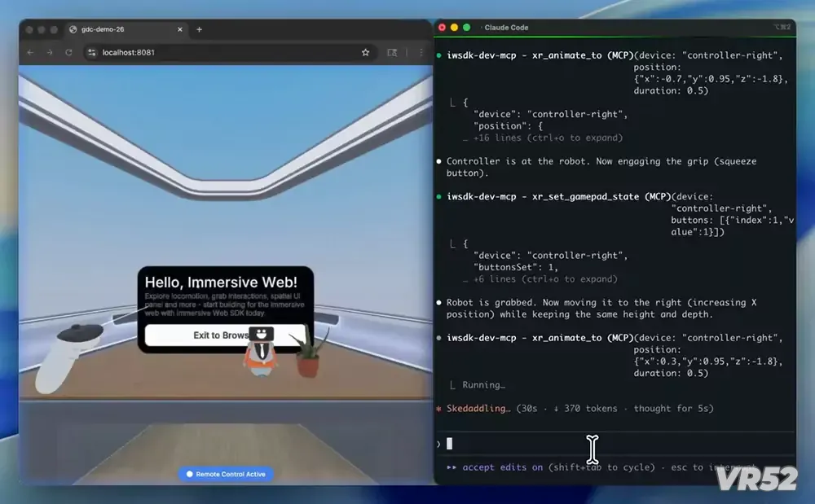Reload the localhost page
This screenshot has width=815, height=504.
pos(69,52)
